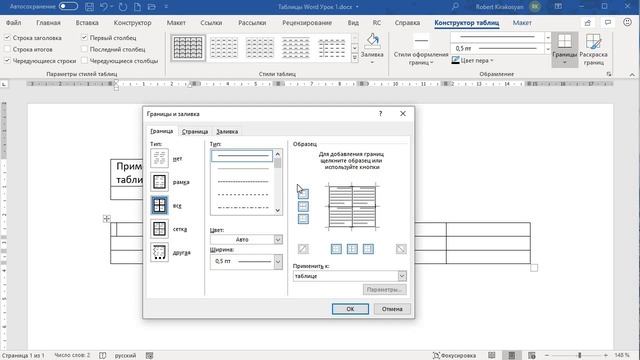
Task: Uncheck 'Чередующиеся строки' checkbox
Action: click(7, 61)
